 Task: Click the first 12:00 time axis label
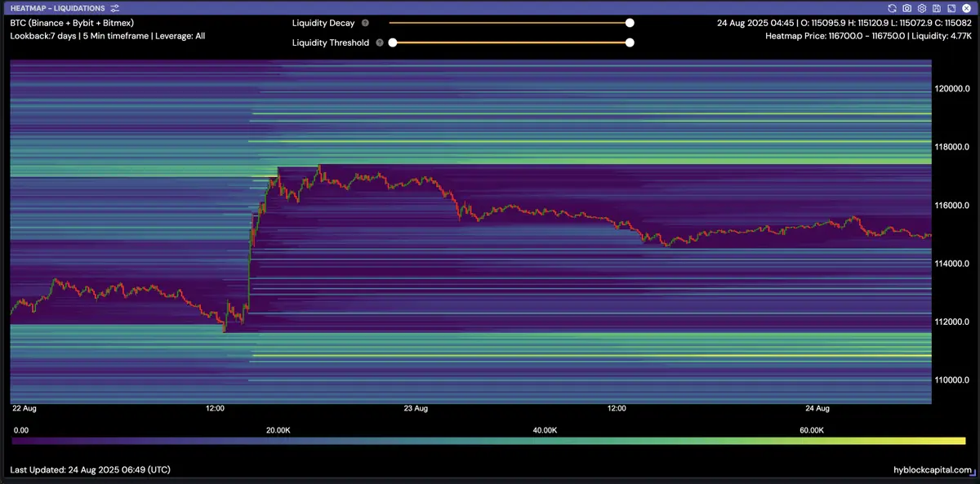click(x=216, y=408)
